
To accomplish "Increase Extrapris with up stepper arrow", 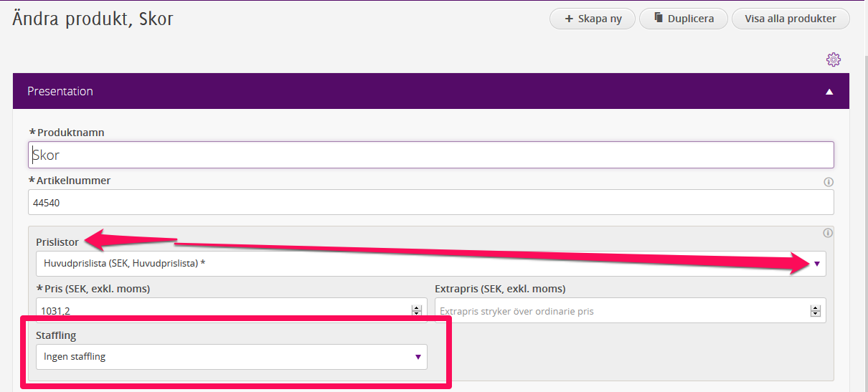I will pyautogui.click(x=815, y=307).
